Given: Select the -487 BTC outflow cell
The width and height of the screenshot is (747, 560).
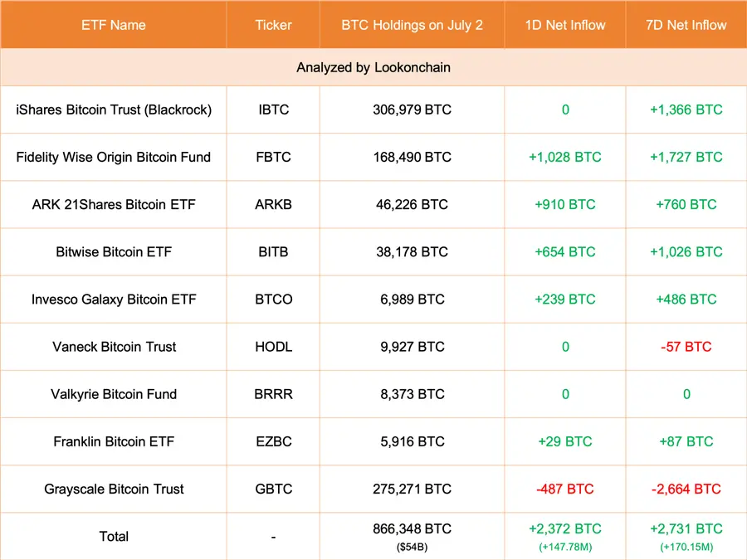Looking at the screenshot, I should coord(565,489).
